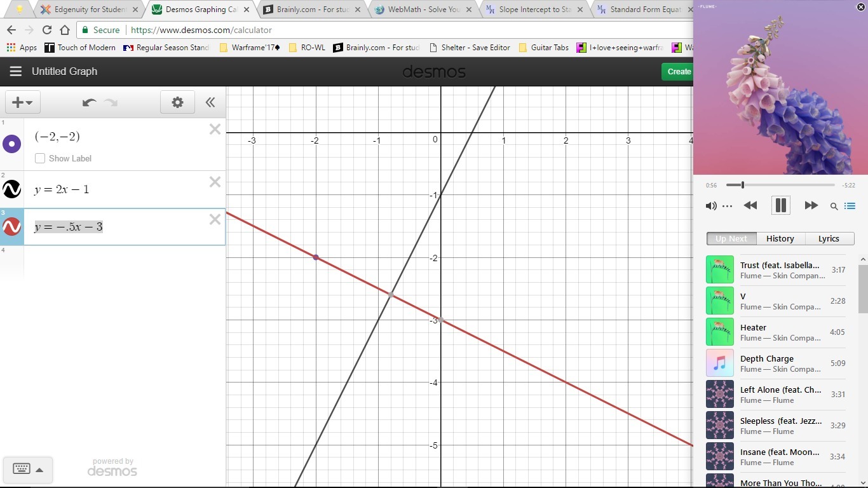This screenshot has height=488, width=868.
Task: Switch to the Standard Form Equation tab
Action: click(642, 10)
